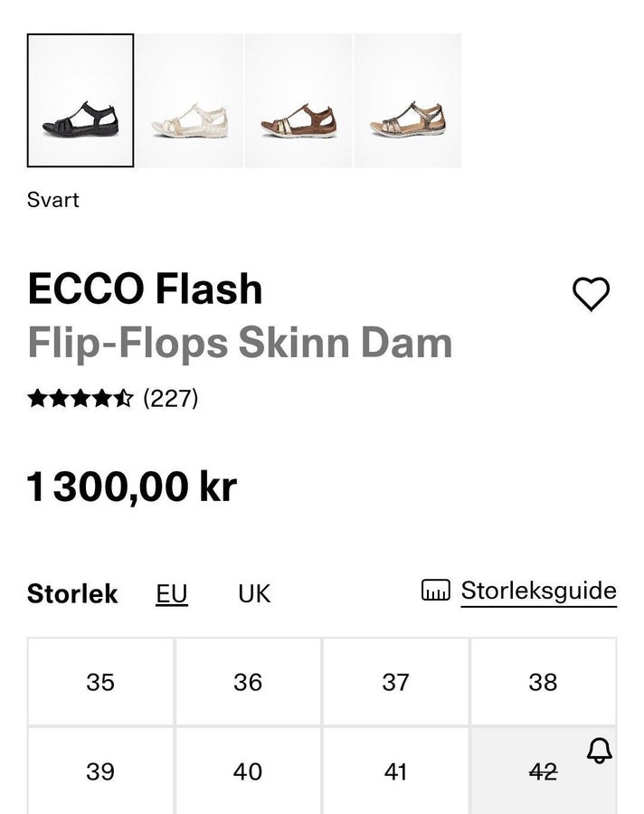
Task: Select the bronze metallic sandal variant
Action: point(408,100)
